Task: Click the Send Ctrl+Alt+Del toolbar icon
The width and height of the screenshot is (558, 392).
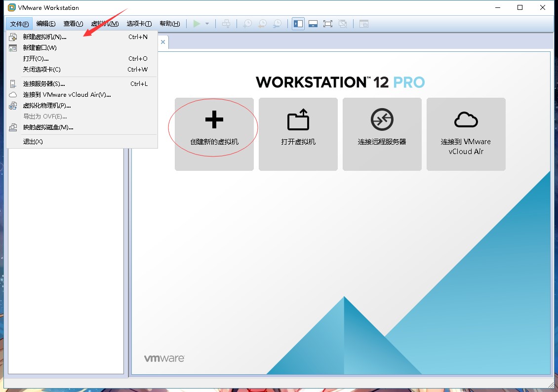Action: pos(226,24)
